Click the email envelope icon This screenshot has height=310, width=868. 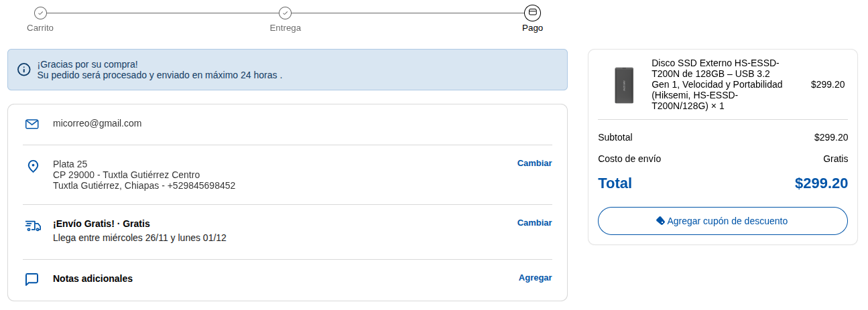click(x=32, y=124)
